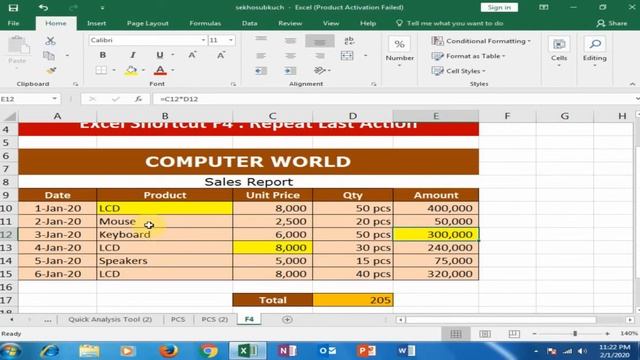
Task: Click Increase Indent icon
Action: [290, 71]
